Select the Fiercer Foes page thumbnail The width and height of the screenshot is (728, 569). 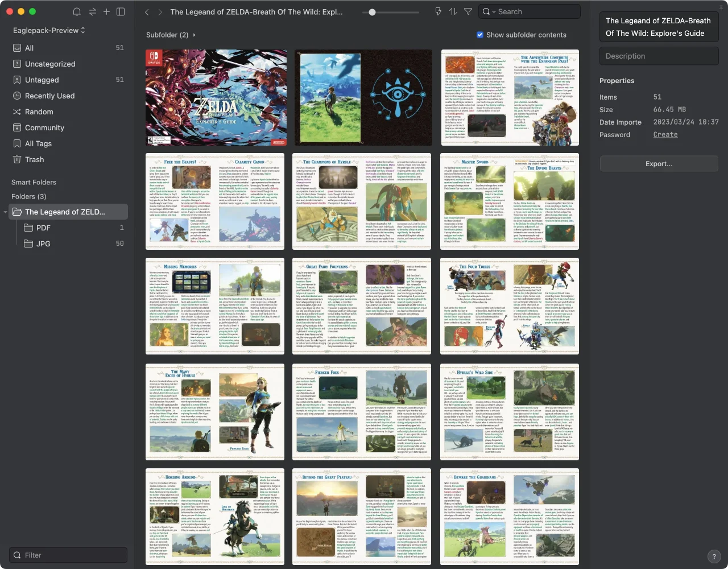point(362,412)
